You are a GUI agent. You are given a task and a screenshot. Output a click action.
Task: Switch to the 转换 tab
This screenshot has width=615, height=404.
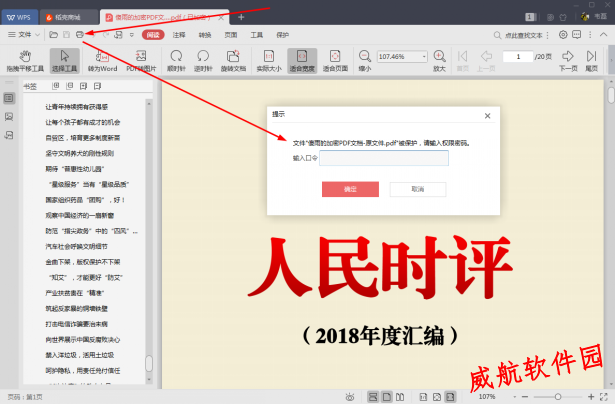[205, 35]
